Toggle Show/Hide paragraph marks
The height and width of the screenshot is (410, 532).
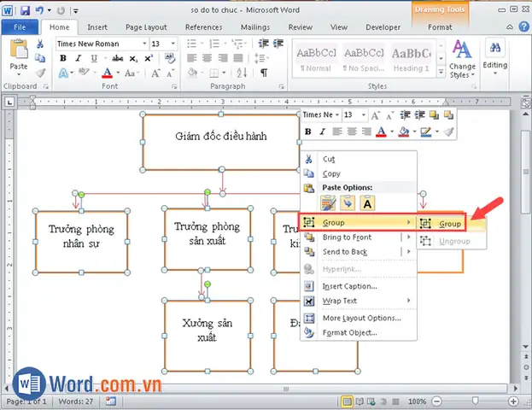click(264, 73)
